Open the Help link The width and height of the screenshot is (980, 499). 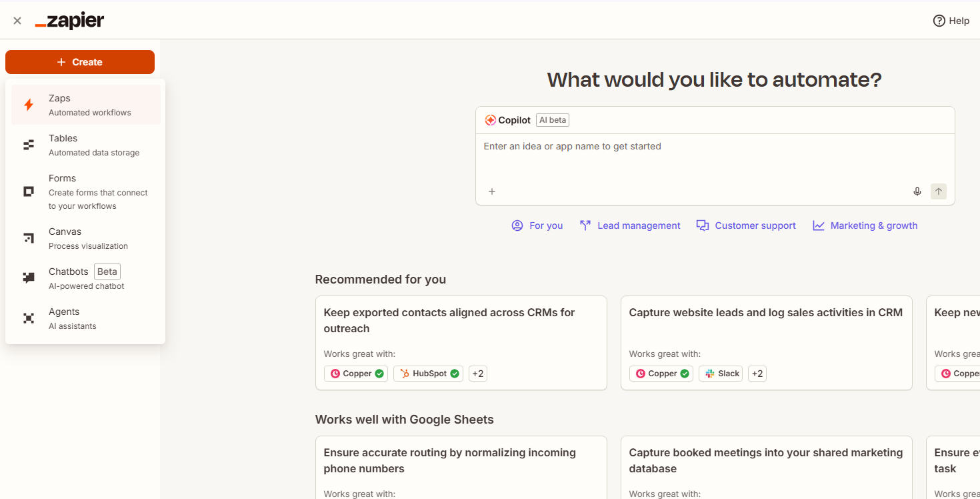tap(951, 21)
